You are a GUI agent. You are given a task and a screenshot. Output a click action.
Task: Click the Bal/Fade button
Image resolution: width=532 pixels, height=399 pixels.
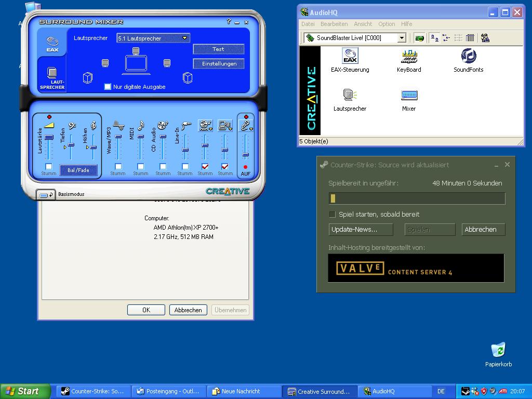tap(78, 170)
